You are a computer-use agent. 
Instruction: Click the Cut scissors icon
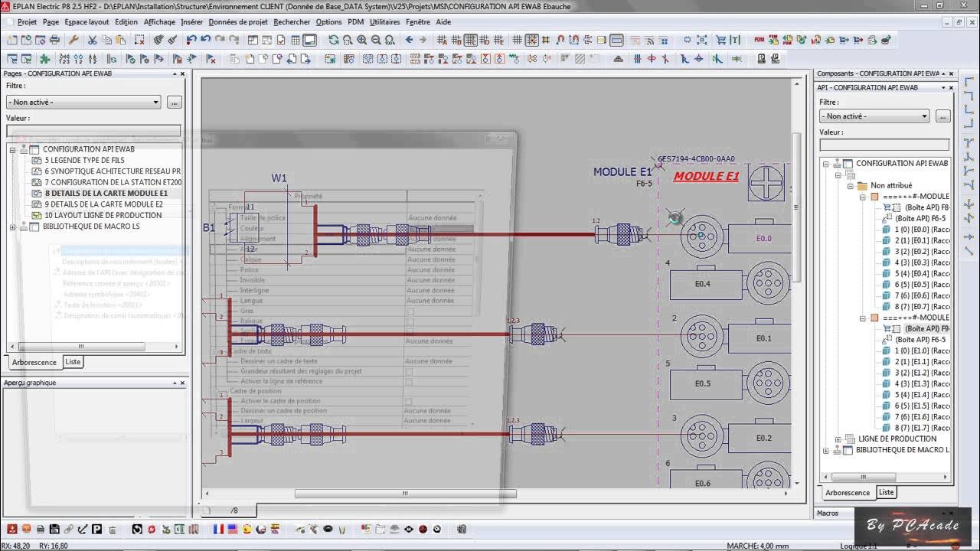[92, 40]
